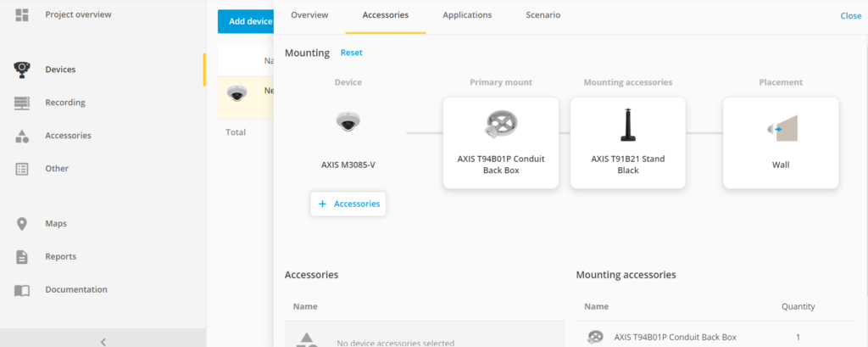Click the Wall placement icon
This screenshot has width=868, height=347.
tap(781, 129)
